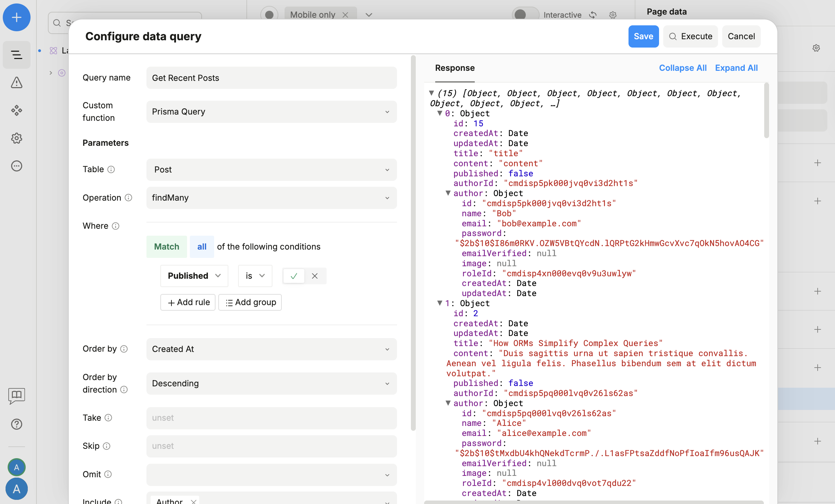835x504 pixels.
Task: Click the Collapse All link
Action: 683,68
